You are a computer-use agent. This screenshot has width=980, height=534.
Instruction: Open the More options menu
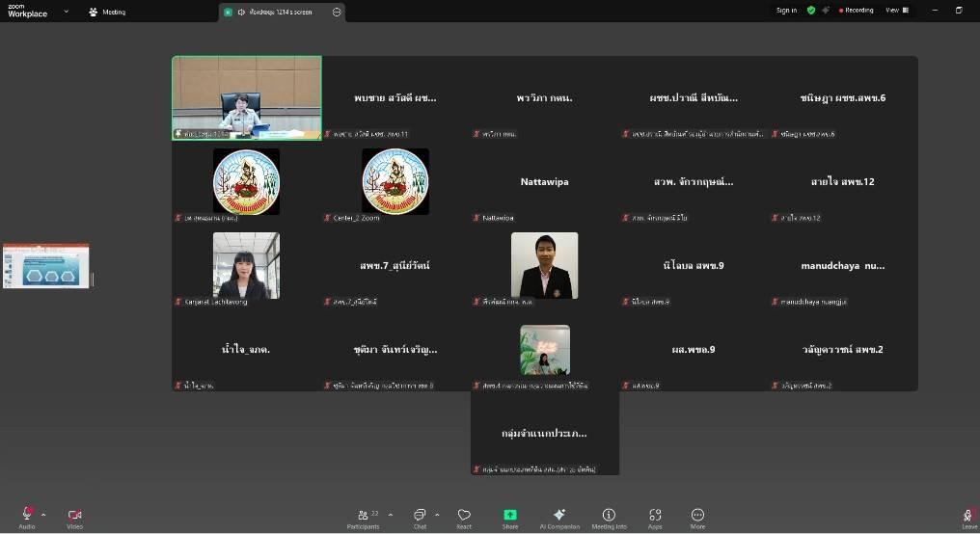[x=697, y=516]
